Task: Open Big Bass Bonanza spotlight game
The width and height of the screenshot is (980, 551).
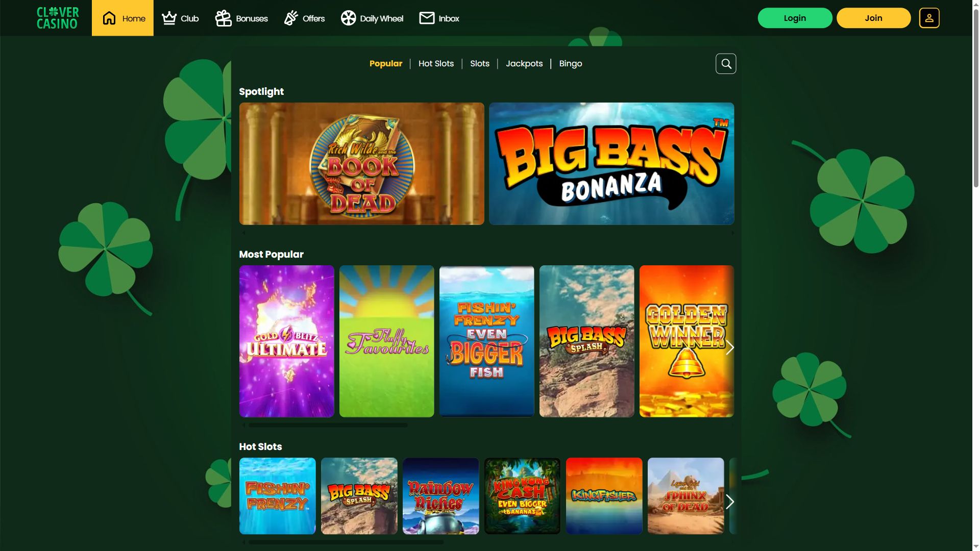Action: 611,164
